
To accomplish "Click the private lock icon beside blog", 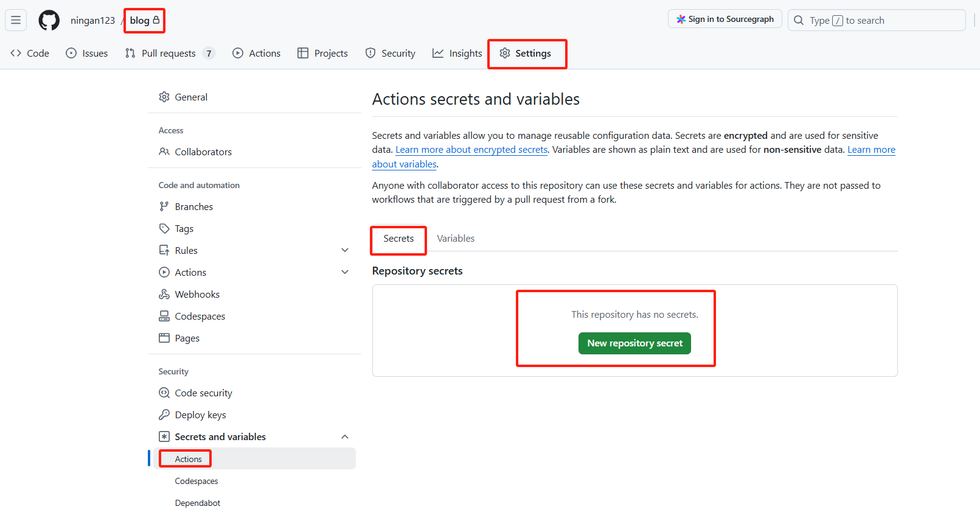I will click(x=156, y=19).
